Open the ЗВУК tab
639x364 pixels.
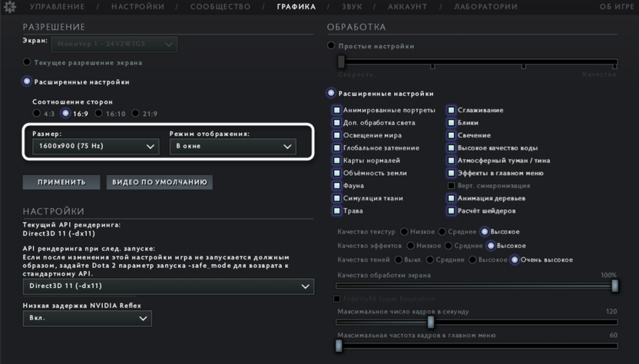coord(352,7)
